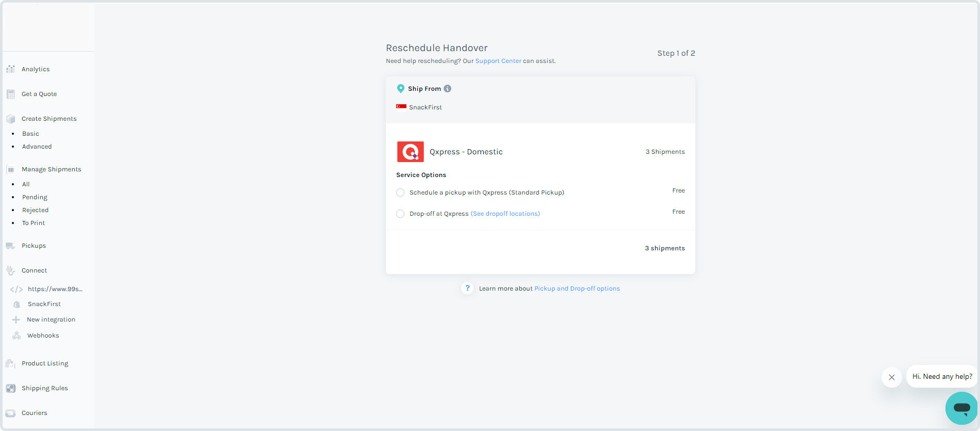980x431 pixels.
Task: Open the Support Center link
Action: (x=498, y=61)
